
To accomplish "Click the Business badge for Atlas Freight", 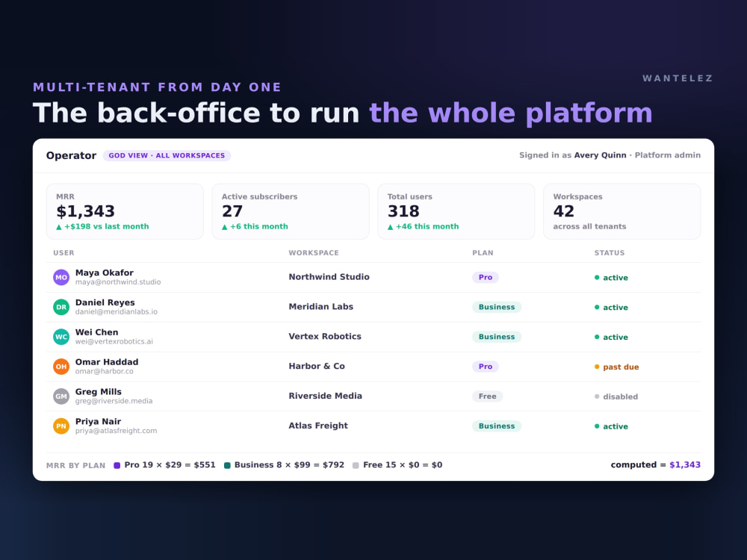I will click(497, 426).
